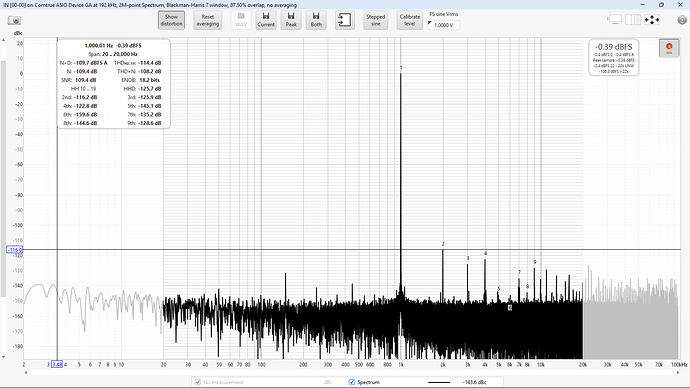This screenshot has width=690, height=388.
Task: Capture graph image with the camera icon
Action: click(x=14, y=20)
